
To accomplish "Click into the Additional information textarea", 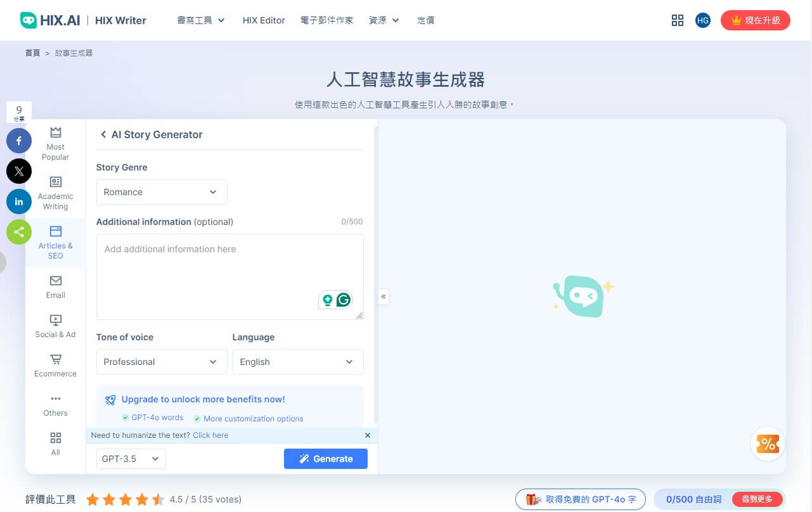I will pos(230,277).
